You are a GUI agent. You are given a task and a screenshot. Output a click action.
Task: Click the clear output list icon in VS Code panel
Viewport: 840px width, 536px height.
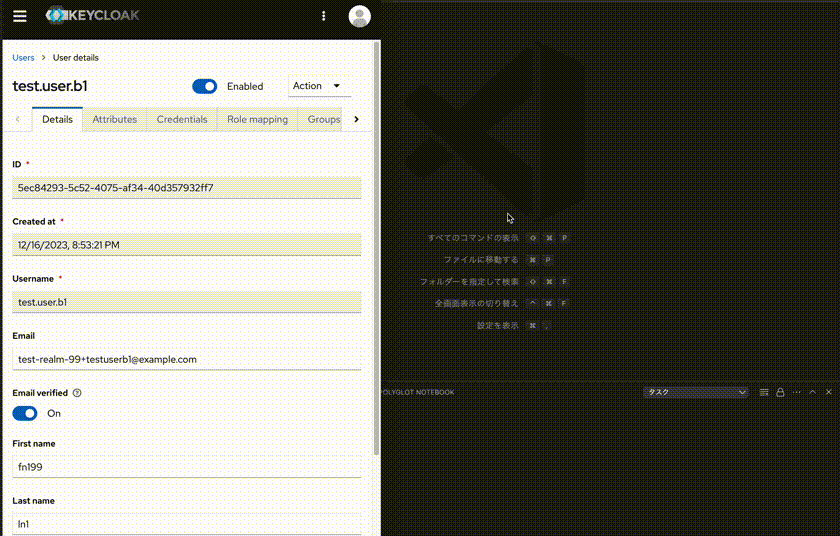764,392
